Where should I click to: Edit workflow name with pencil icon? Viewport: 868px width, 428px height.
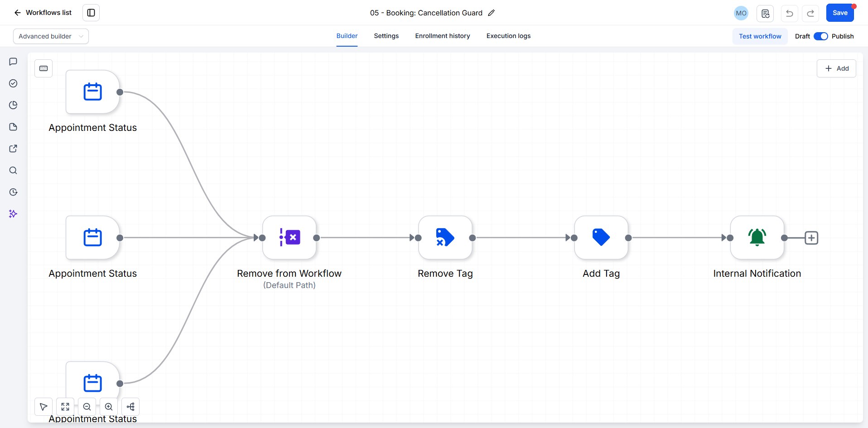tap(491, 13)
